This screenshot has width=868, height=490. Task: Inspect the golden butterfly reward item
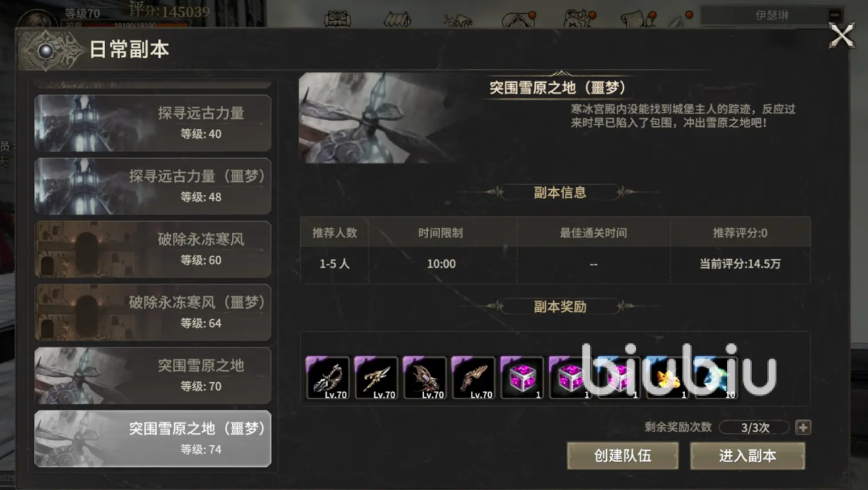(x=668, y=377)
